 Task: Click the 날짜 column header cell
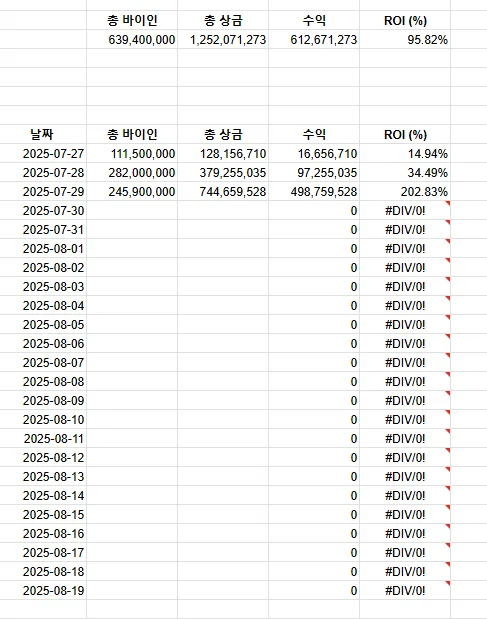(43, 134)
